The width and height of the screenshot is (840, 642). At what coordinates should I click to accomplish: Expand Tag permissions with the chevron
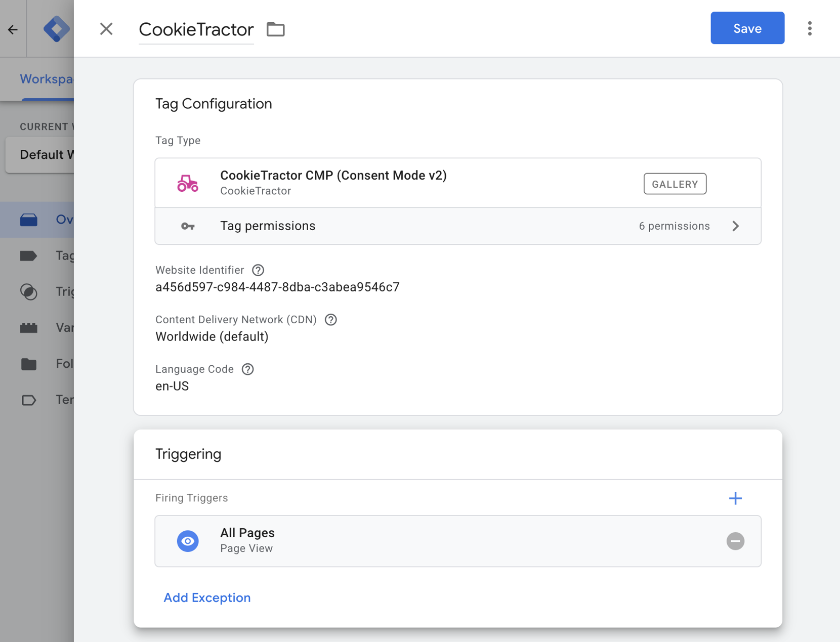click(x=736, y=226)
